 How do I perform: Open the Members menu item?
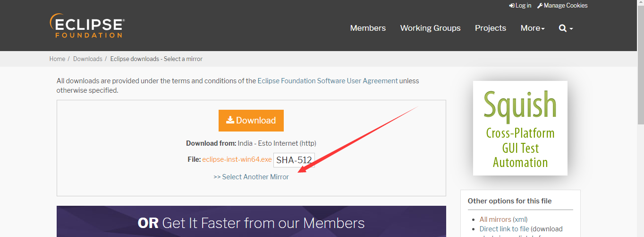[x=368, y=28]
